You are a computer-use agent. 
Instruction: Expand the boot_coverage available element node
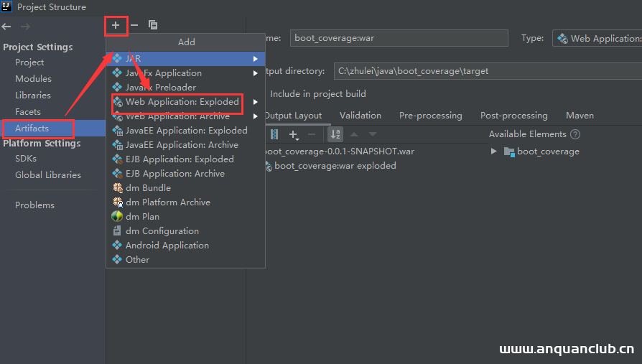[x=493, y=151]
